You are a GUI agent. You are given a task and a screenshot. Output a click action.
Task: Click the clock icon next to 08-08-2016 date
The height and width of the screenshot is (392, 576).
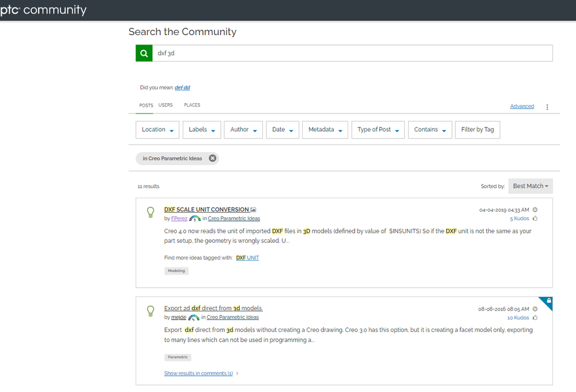pos(535,309)
